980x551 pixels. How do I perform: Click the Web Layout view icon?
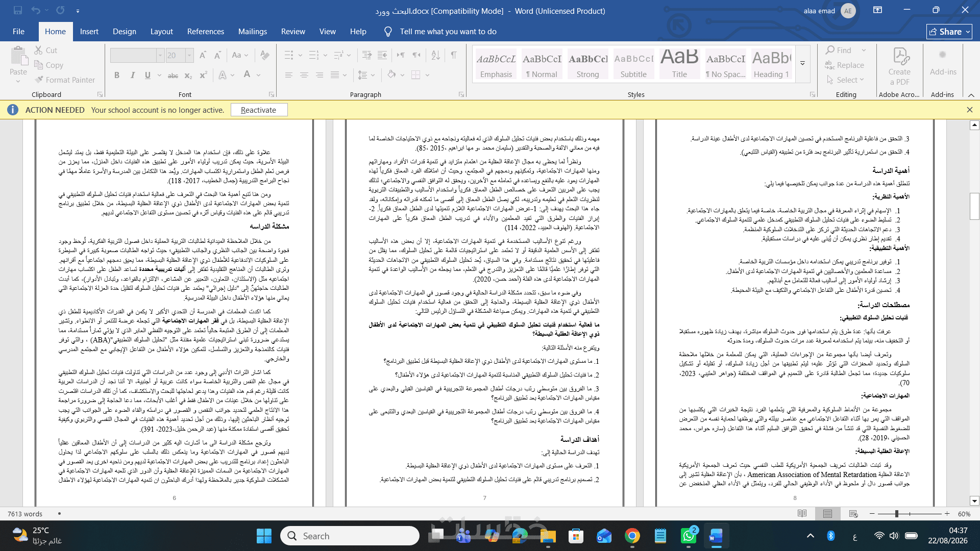[x=853, y=514]
